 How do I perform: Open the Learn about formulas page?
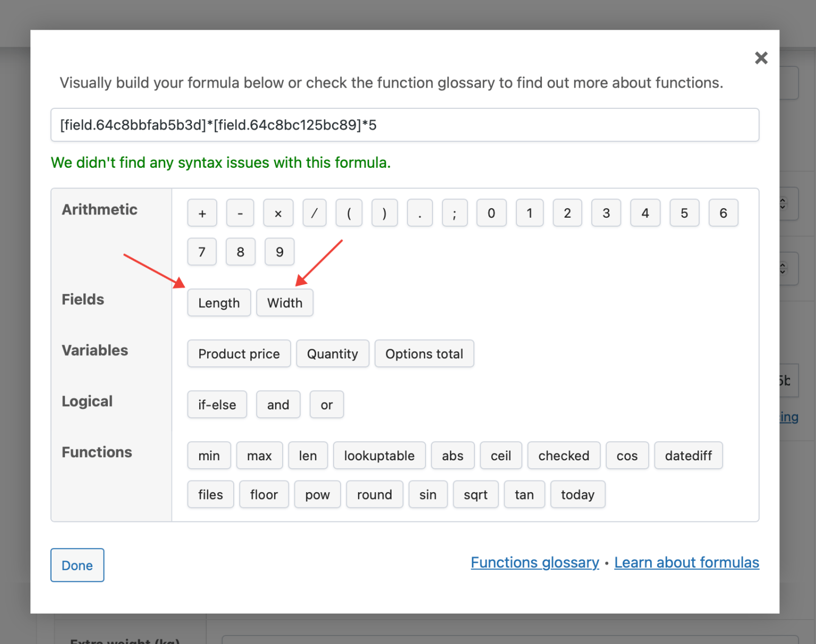pos(686,562)
